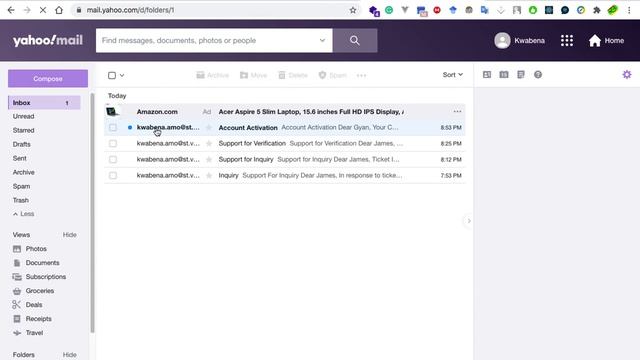Collapse folder list with Less

(x=24, y=214)
